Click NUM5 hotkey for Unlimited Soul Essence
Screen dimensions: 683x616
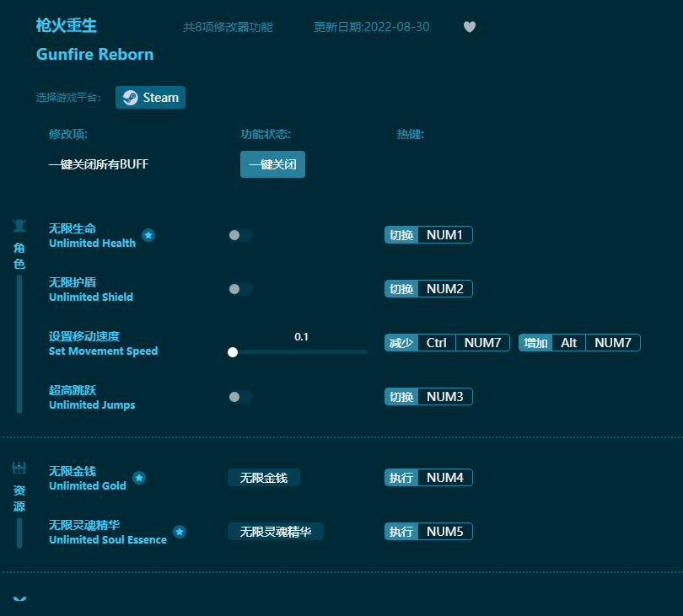[444, 532]
